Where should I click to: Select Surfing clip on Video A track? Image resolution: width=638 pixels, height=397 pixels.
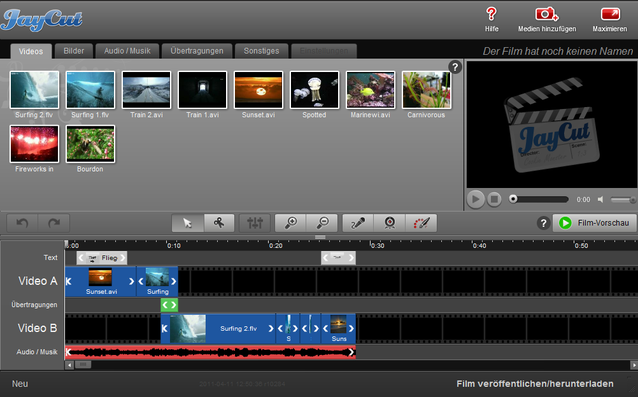[x=157, y=281]
